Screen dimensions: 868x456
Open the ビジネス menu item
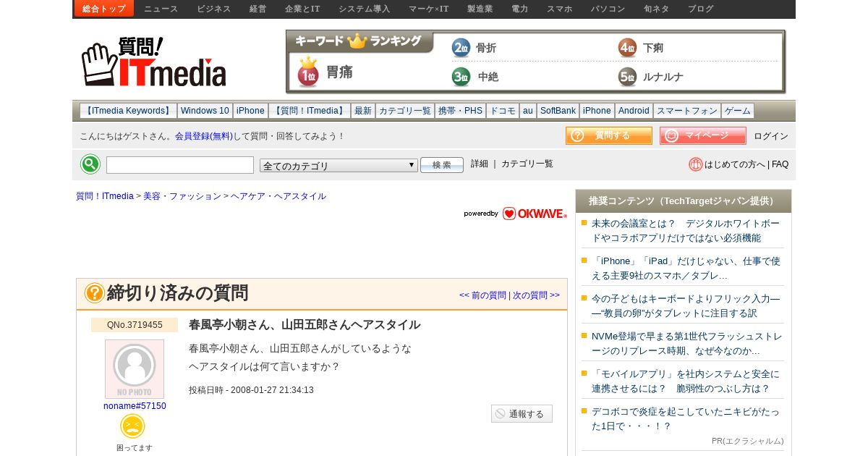pos(214,9)
